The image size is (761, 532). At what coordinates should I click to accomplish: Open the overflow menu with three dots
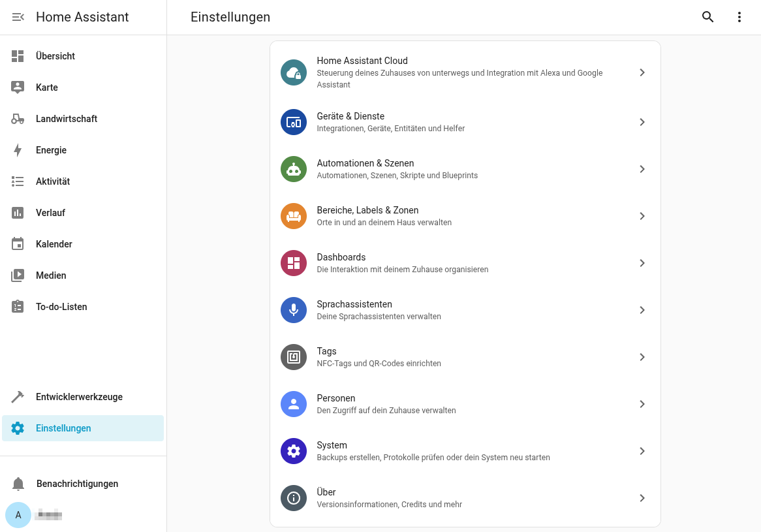click(x=739, y=17)
